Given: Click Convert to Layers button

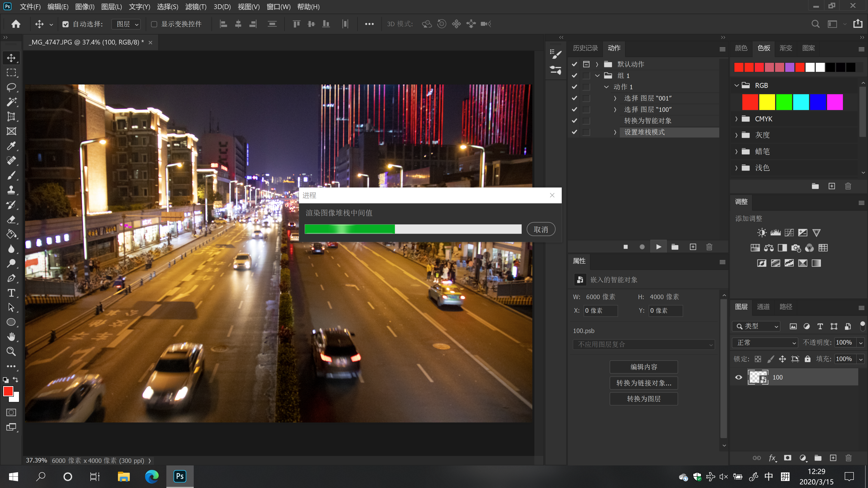Looking at the screenshot, I should 644,399.
